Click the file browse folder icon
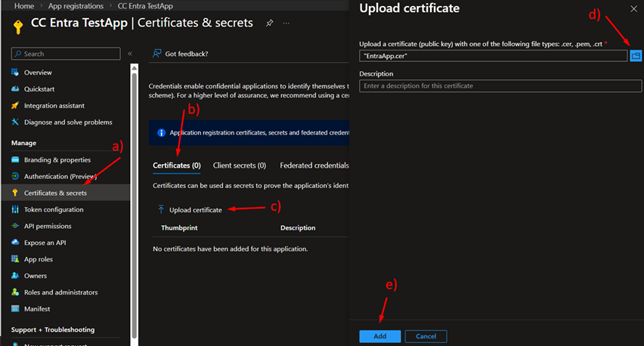644x346 pixels. pyautogui.click(x=635, y=56)
